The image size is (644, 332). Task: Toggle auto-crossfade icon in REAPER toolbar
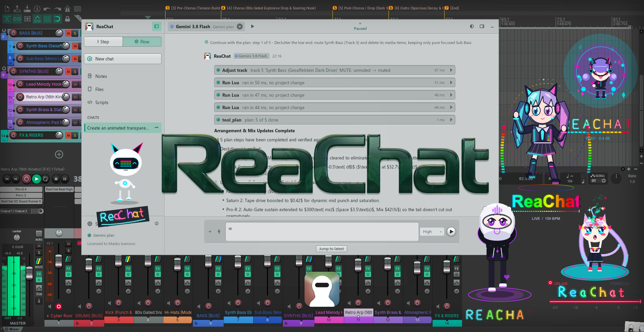point(7,19)
